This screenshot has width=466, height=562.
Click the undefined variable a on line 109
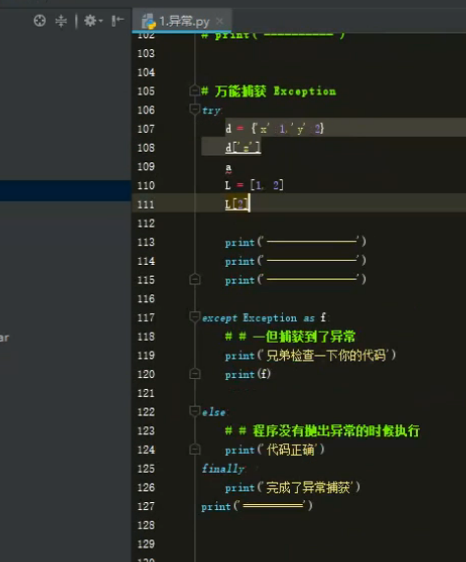click(x=228, y=167)
